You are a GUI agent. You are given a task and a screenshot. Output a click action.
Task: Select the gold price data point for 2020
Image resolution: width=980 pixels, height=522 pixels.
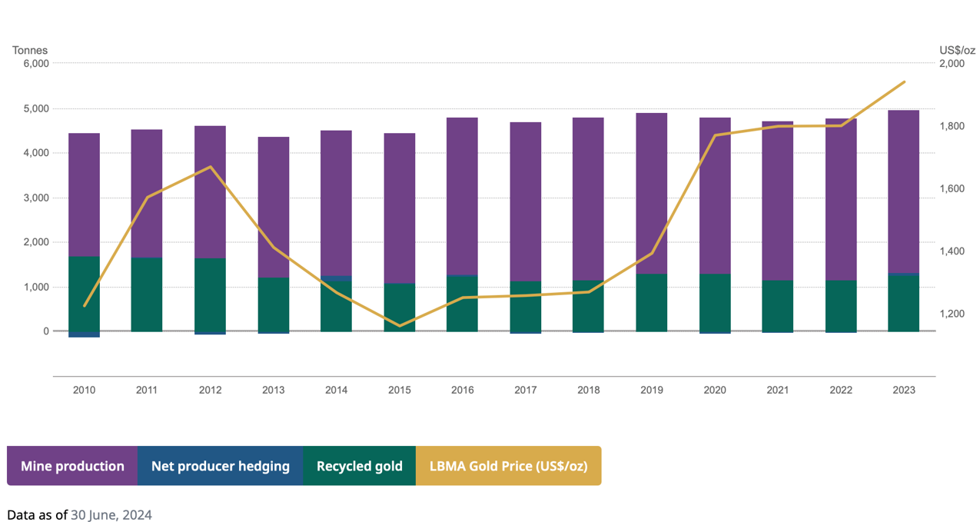click(715, 135)
